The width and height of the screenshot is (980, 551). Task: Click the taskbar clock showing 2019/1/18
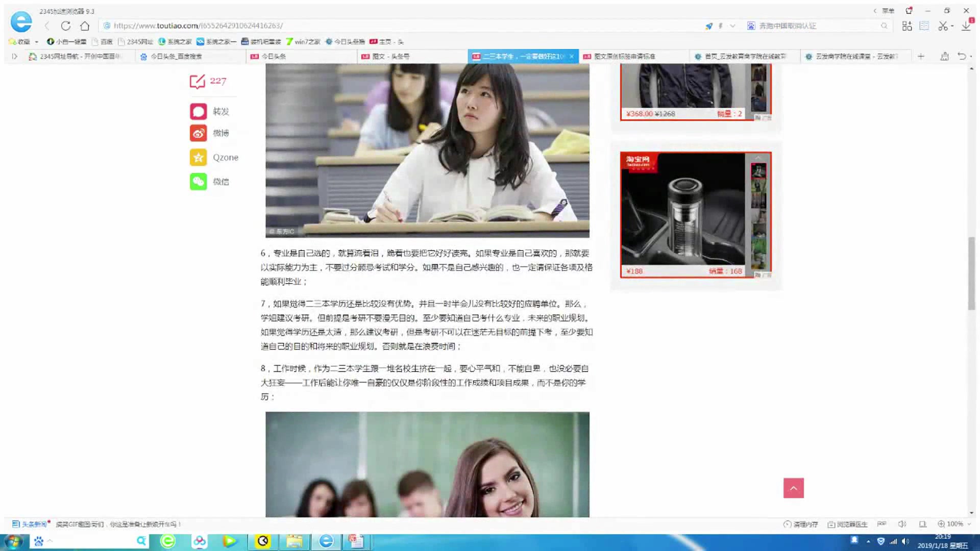942,541
